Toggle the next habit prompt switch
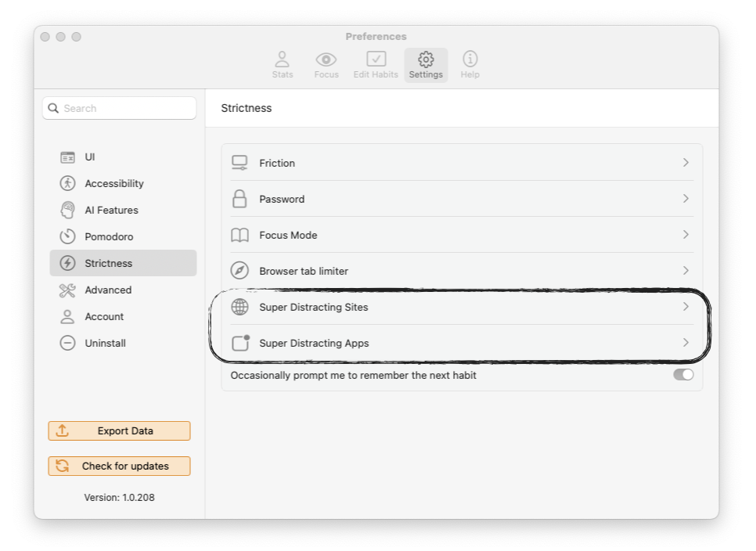Viewport: 756px width, 551px height. coord(683,375)
